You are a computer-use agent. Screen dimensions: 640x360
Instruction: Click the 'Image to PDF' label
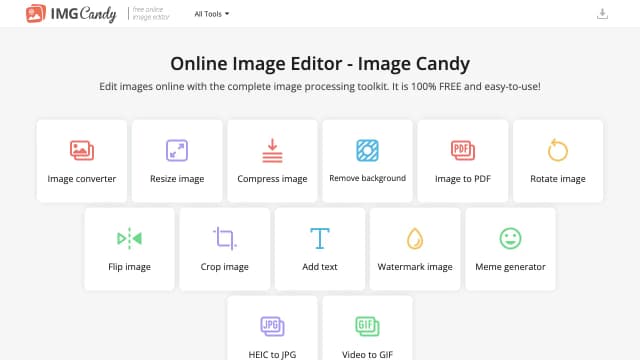pyautogui.click(x=463, y=179)
